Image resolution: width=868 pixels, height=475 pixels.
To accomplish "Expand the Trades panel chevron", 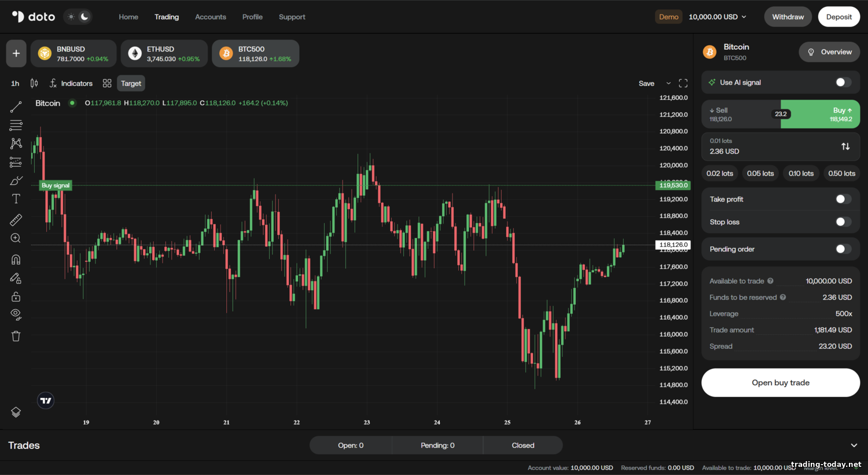I will (x=854, y=445).
